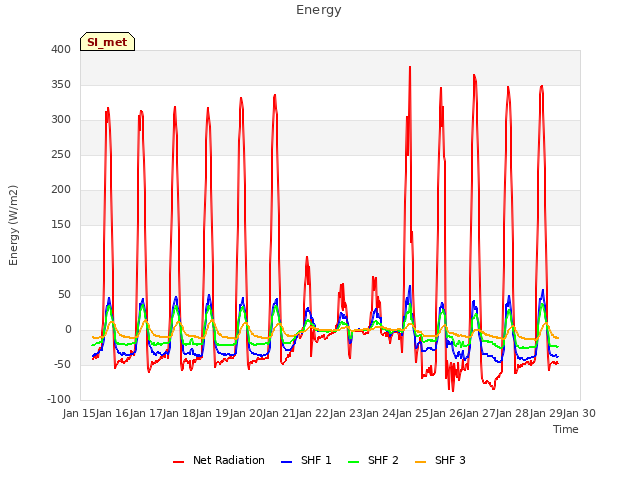Click the -100 y-axis label
640x480 pixels.
pyautogui.click(x=59, y=400)
